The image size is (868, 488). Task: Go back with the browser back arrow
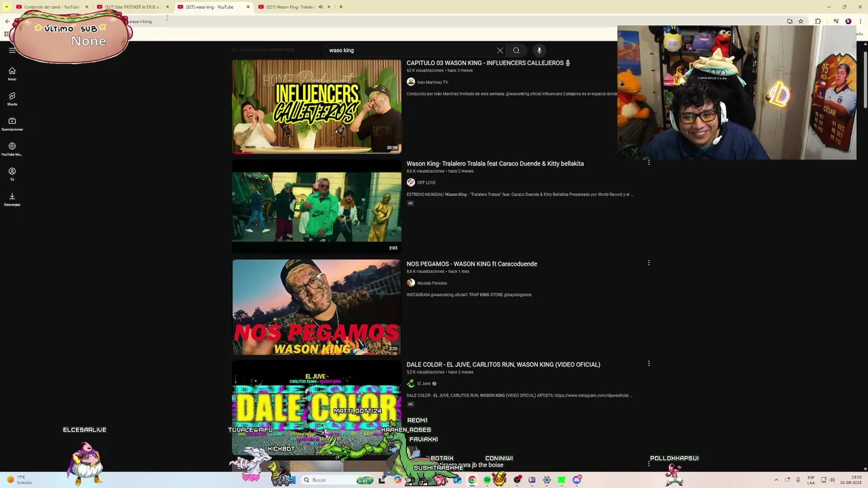coord(7,21)
